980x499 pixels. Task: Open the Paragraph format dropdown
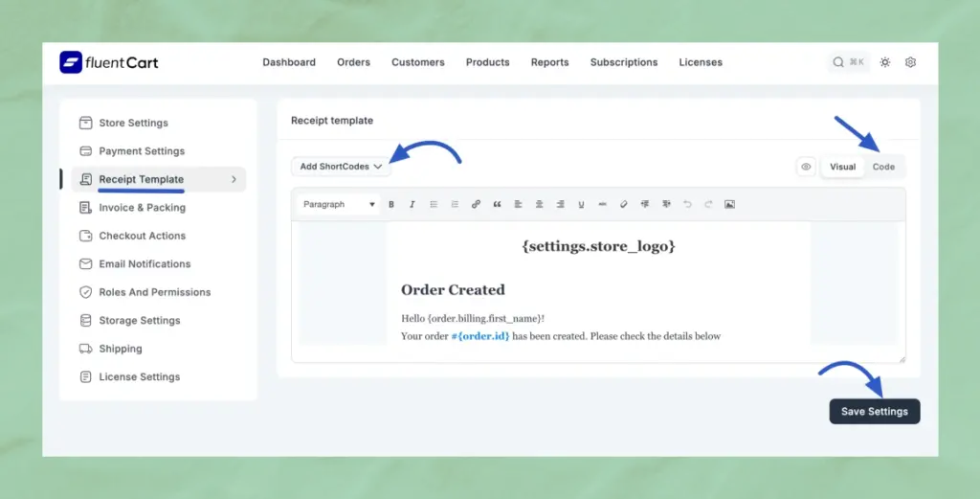pos(339,204)
